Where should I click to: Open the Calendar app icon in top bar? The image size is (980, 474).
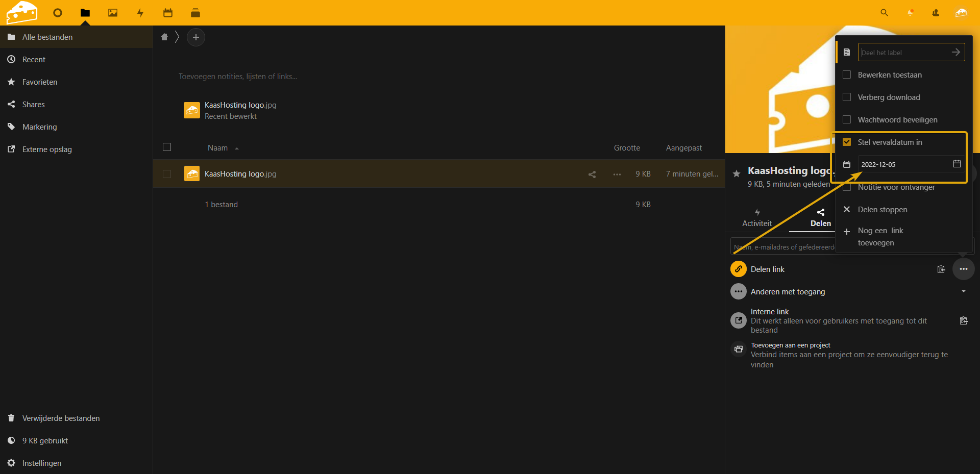(168, 13)
